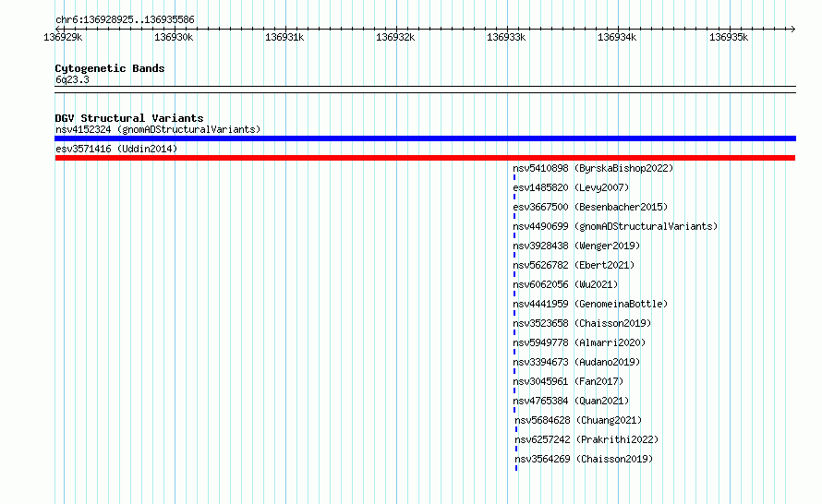The image size is (822, 504).
Task: Click the 6q23.3 cytogenetic band outline
Action: (x=425, y=90)
